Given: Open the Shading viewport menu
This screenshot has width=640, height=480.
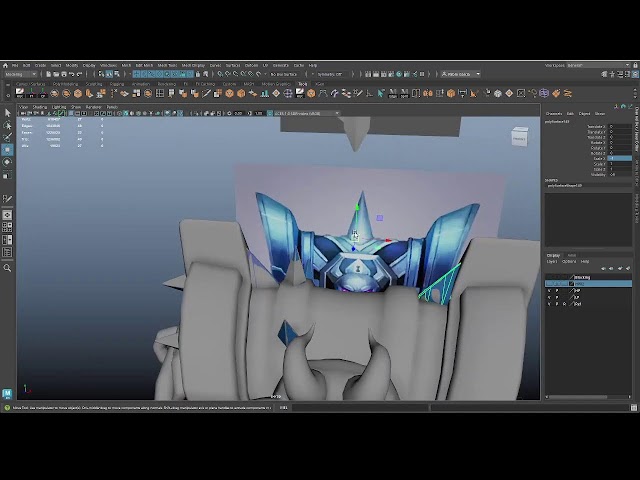Looking at the screenshot, I should tap(40, 107).
